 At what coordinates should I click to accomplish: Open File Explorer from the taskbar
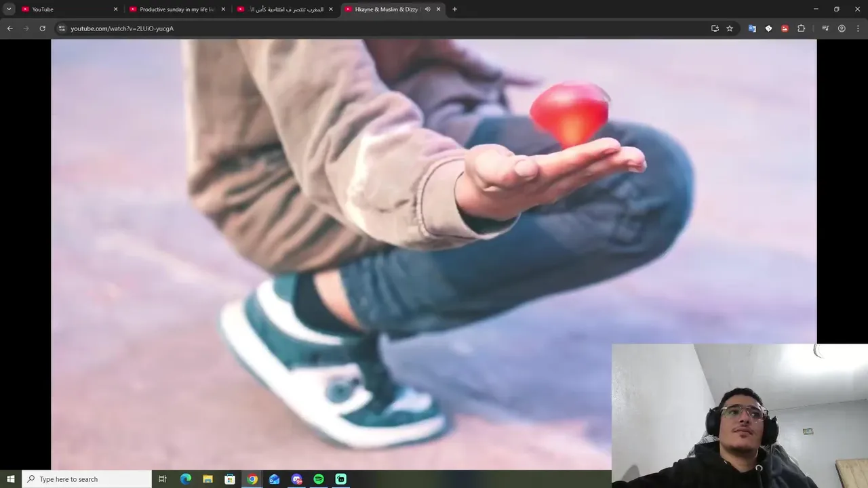pyautogui.click(x=208, y=479)
